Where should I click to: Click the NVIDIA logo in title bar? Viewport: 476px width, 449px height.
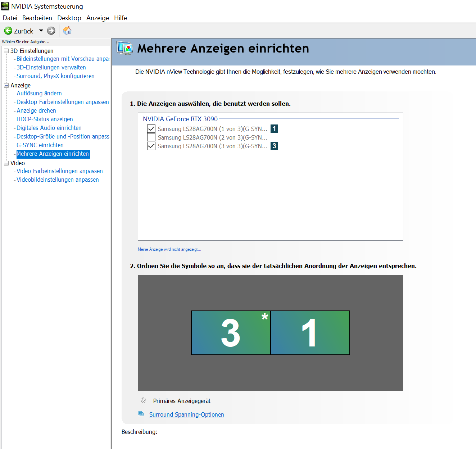pos(5,6)
